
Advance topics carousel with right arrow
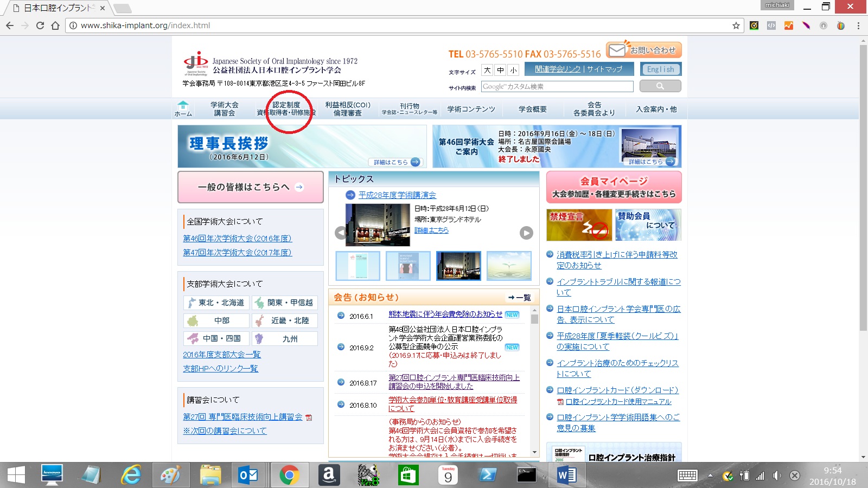point(526,233)
